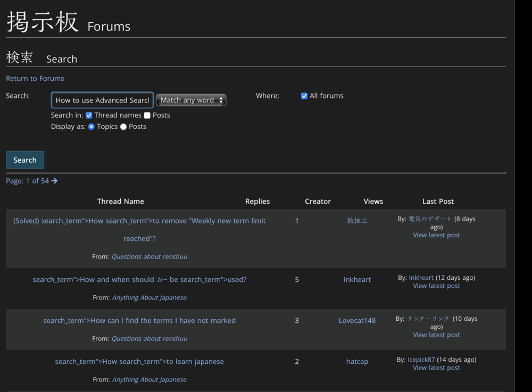Viewport: 532px width, 392px height.
Task: Go to next results page arrow
Action: [54, 181]
